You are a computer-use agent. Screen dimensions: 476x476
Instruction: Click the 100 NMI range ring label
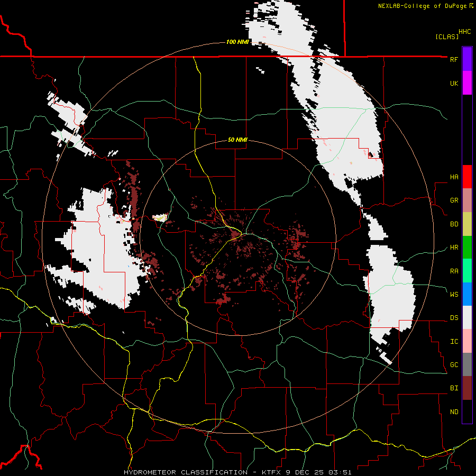[x=237, y=42]
